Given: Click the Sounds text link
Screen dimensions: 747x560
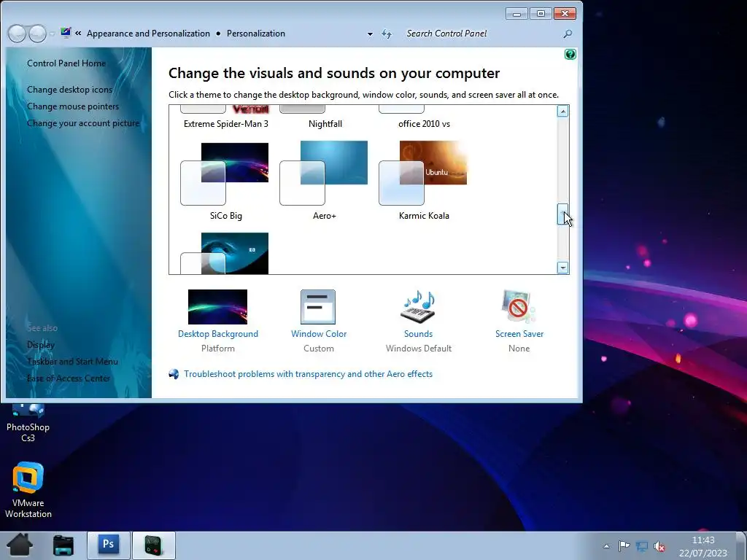Looking at the screenshot, I should 418,334.
